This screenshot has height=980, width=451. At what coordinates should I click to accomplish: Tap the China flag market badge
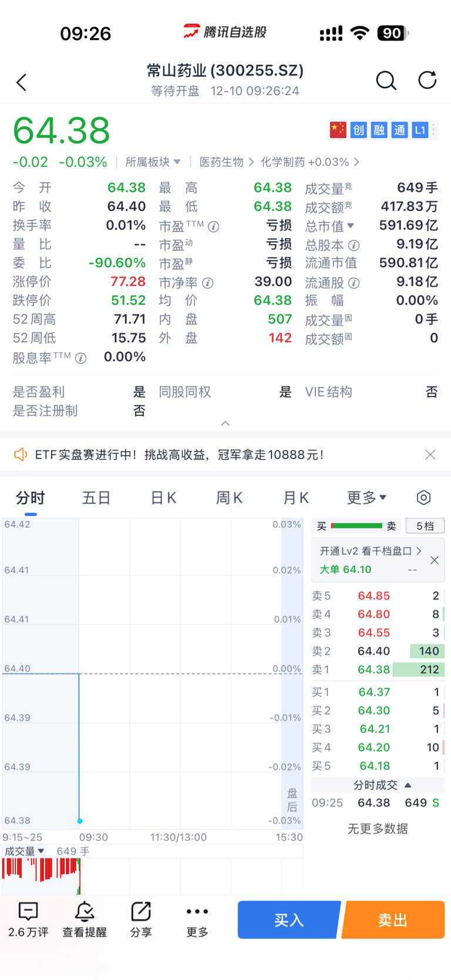pyautogui.click(x=338, y=130)
